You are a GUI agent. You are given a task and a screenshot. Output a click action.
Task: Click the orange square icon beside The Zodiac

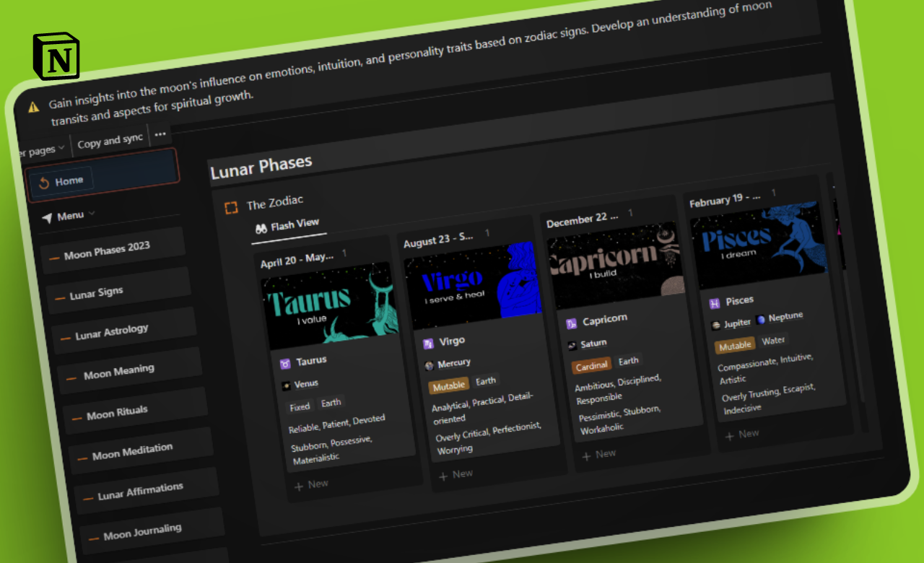(231, 208)
